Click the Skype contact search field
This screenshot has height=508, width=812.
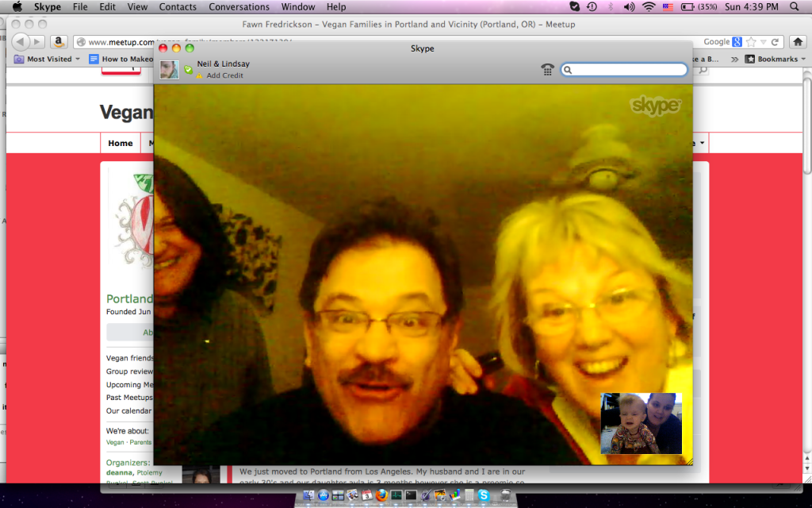(624, 70)
